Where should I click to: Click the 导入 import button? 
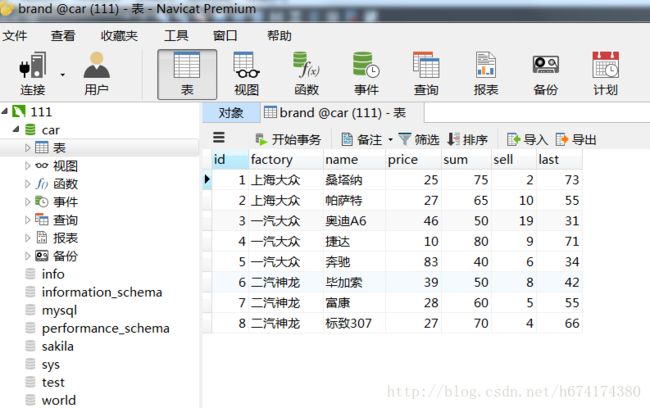point(527,139)
